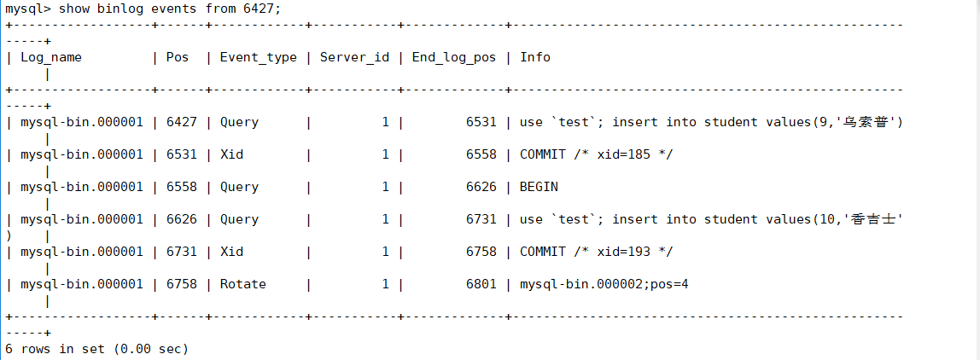Viewport: 980px width, 360px height.
Task: Click the insert statement containing '香吉士'
Action: click(711, 219)
